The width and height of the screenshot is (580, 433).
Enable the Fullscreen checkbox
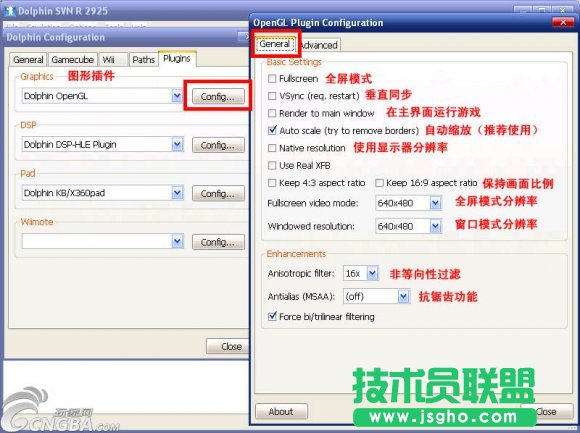pos(272,78)
